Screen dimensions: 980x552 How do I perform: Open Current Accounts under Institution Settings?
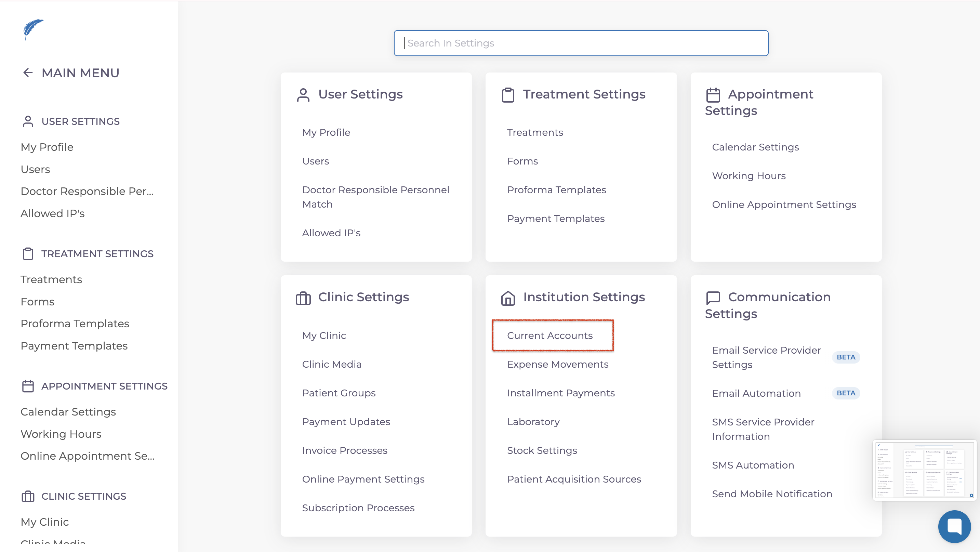click(x=550, y=336)
